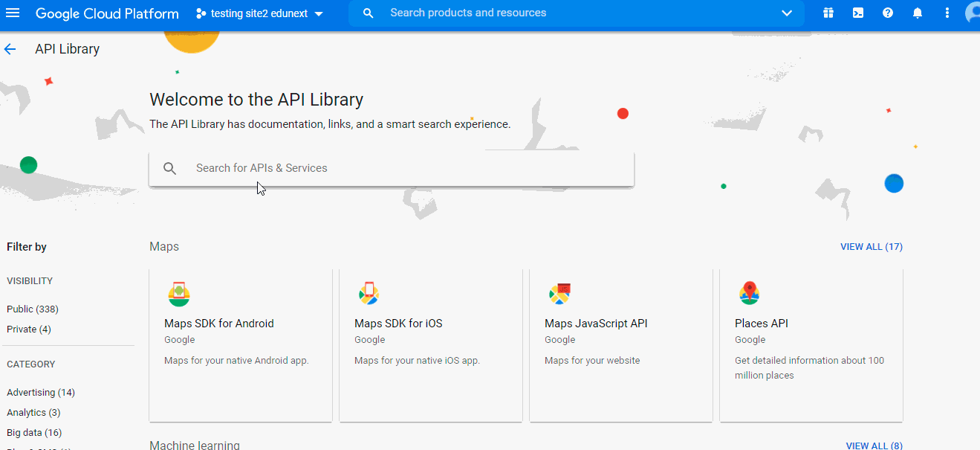Filter by Advertising (14) category

point(41,393)
